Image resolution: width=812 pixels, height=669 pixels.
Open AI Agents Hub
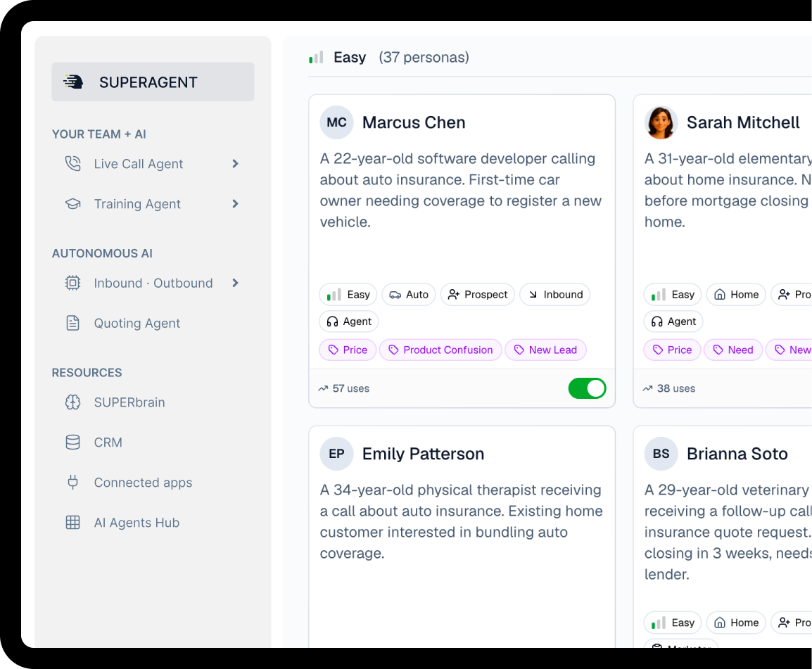(137, 523)
